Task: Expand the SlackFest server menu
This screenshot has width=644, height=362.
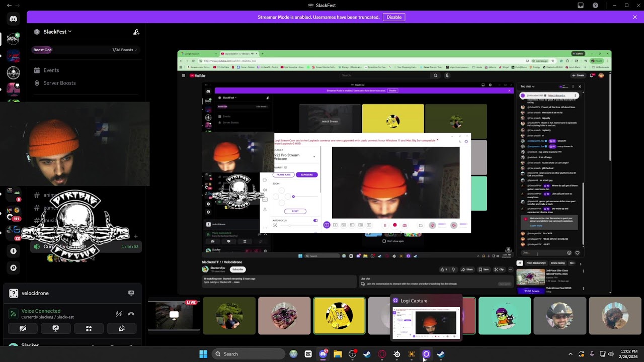Action: pos(57,32)
